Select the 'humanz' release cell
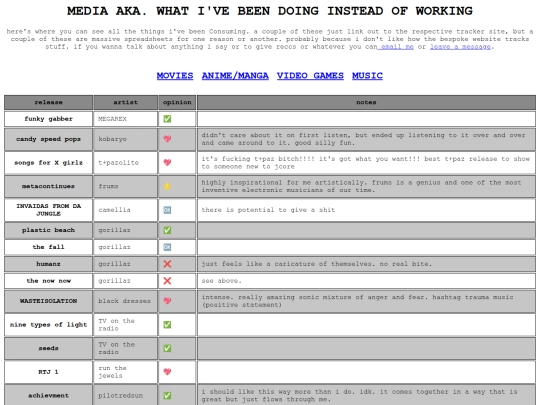This screenshot has width=540, height=405. tap(49, 264)
